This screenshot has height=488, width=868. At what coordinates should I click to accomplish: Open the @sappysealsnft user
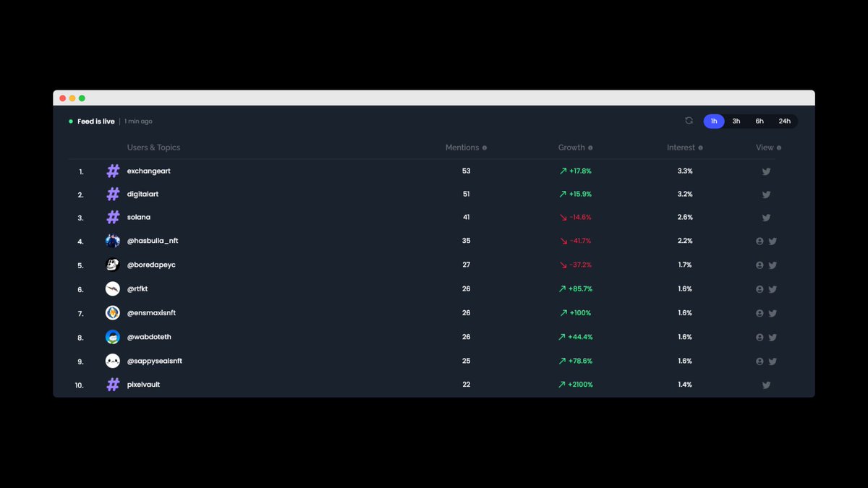tap(155, 361)
